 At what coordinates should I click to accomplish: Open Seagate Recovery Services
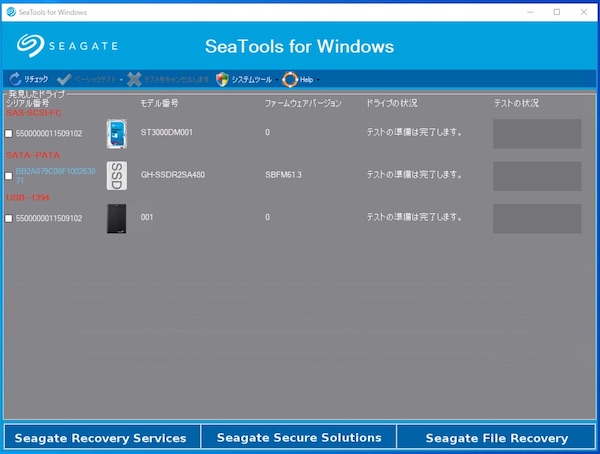click(101, 437)
